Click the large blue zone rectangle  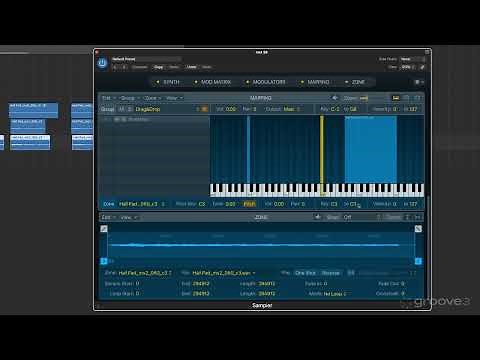pos(371,149)
